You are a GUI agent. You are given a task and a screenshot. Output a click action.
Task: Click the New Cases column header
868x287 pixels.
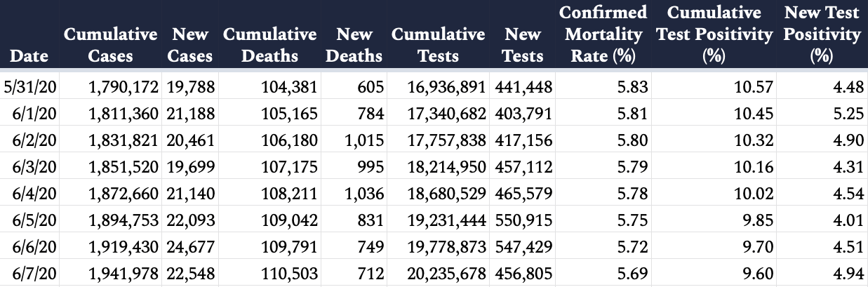point(190,45)
